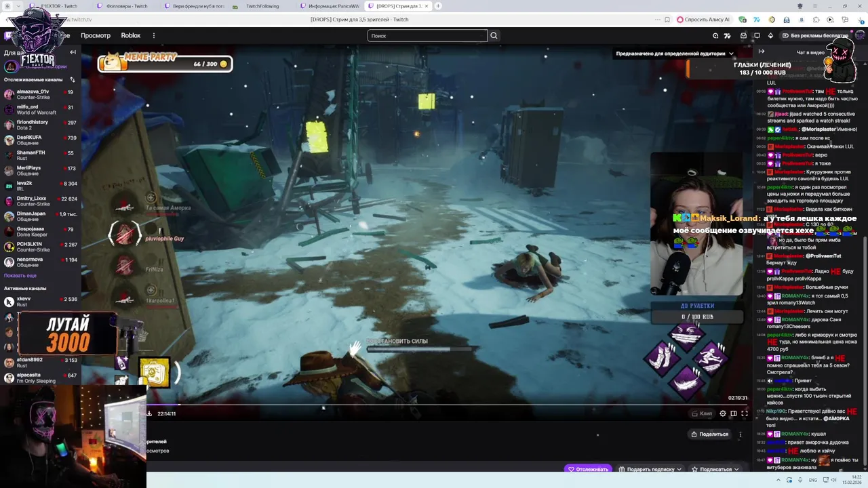Open almazova_01v channel
The image size is (868, 488).
tap(41, 94)
